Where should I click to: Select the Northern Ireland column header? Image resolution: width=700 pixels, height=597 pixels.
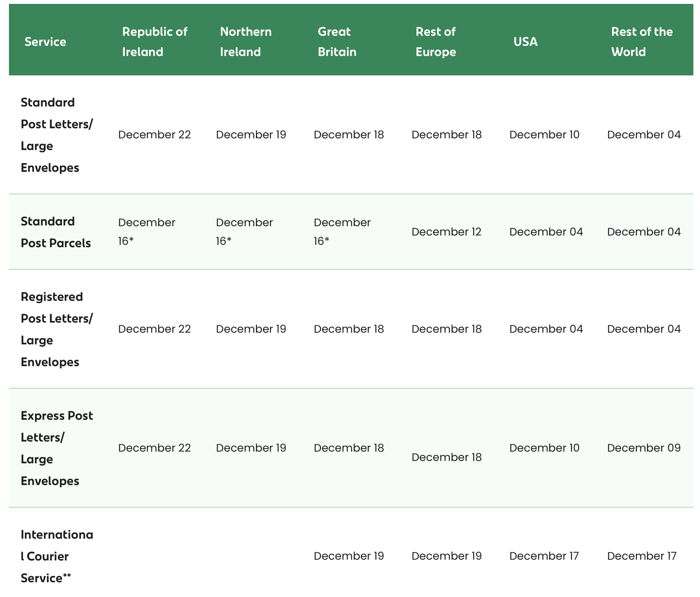pyautogui.click(x=245, y=42)
